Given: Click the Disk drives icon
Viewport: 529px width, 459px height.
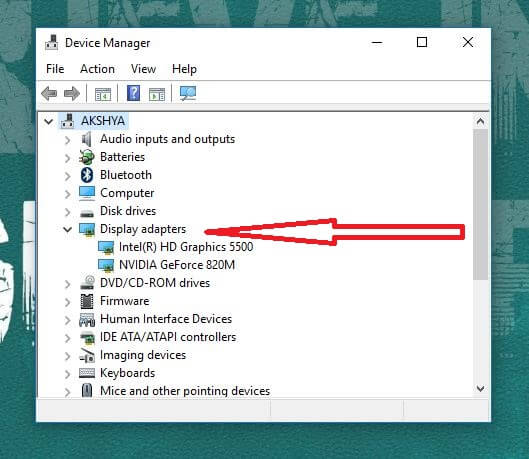Looking at the screenshot, I should [87, 213].
